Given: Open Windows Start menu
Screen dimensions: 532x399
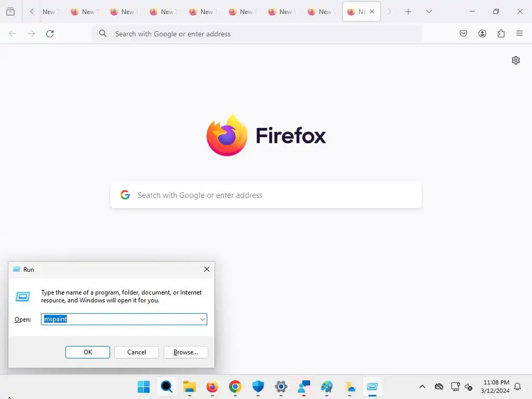Looking at the screenshot, I should [144, 387].
